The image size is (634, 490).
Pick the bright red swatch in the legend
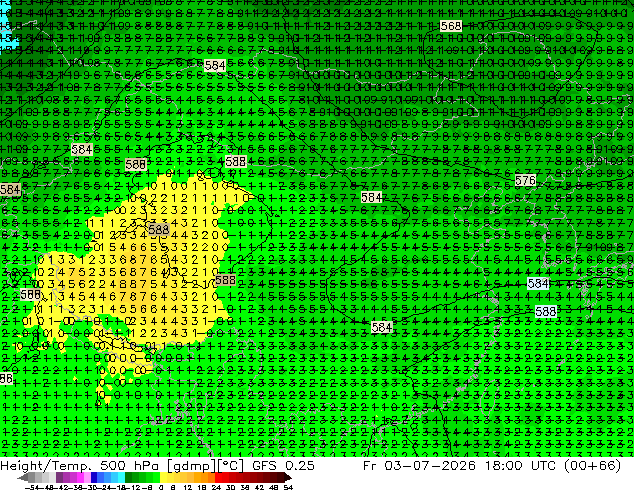[x=218, y=478]
